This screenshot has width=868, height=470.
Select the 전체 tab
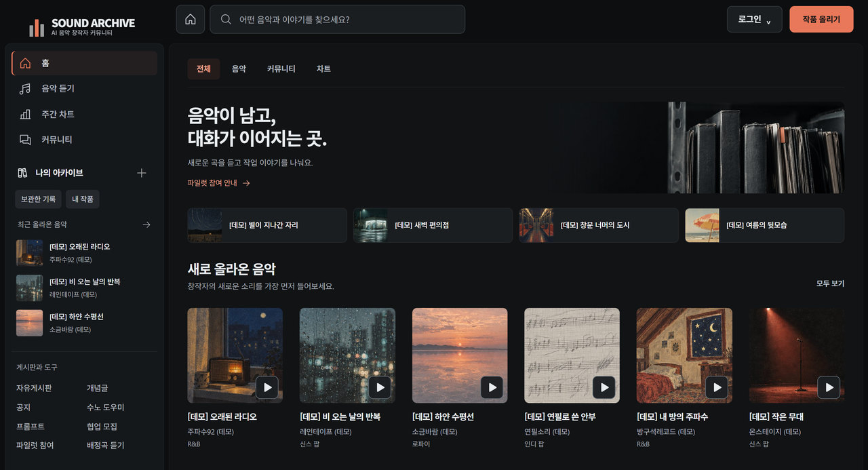(x=203, y=68)
